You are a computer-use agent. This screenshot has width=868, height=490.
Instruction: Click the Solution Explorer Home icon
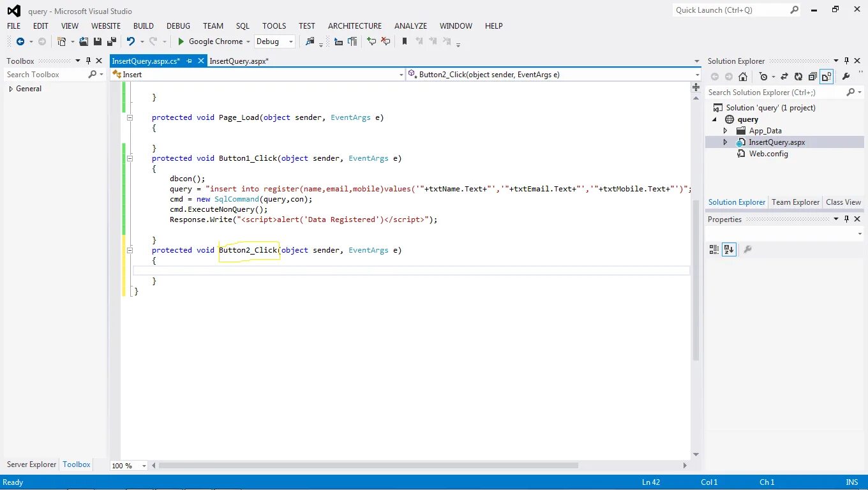coord(743,77)
